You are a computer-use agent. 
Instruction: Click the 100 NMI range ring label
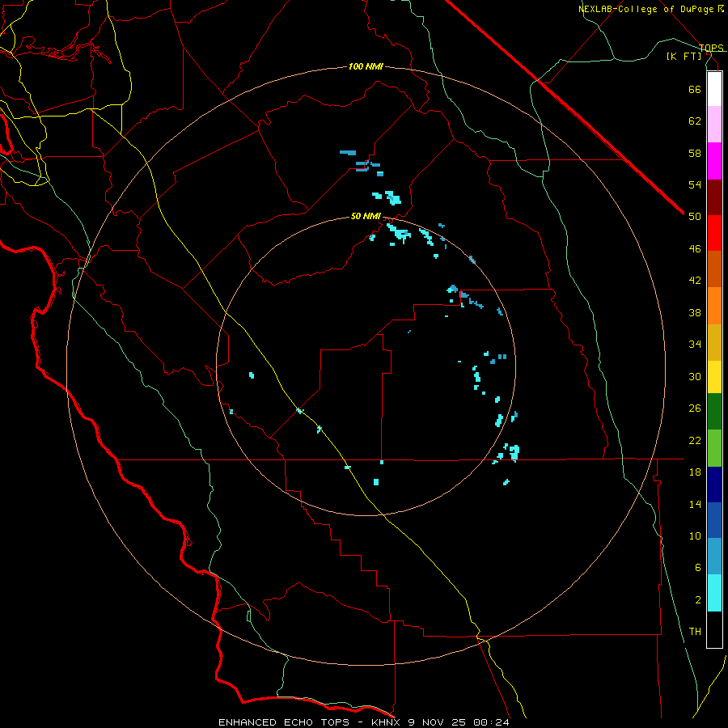pos(366,66)
